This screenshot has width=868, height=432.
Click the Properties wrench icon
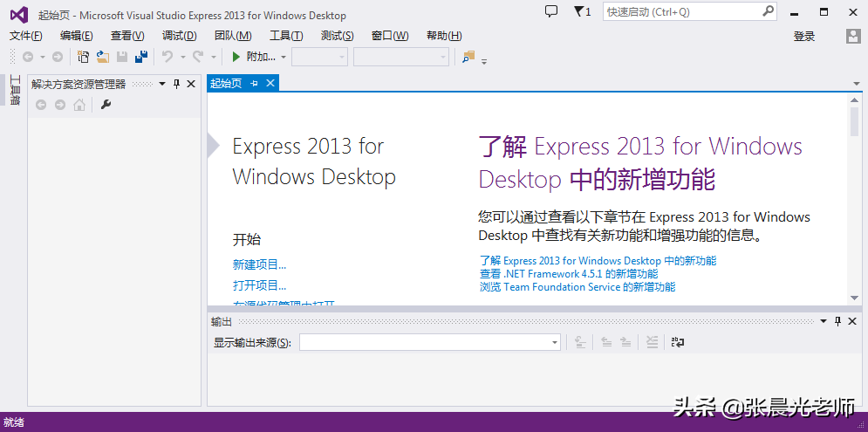106,105
